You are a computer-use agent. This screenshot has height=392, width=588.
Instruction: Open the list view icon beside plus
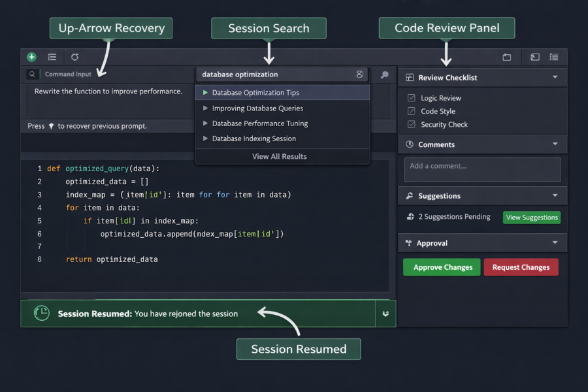52,57
